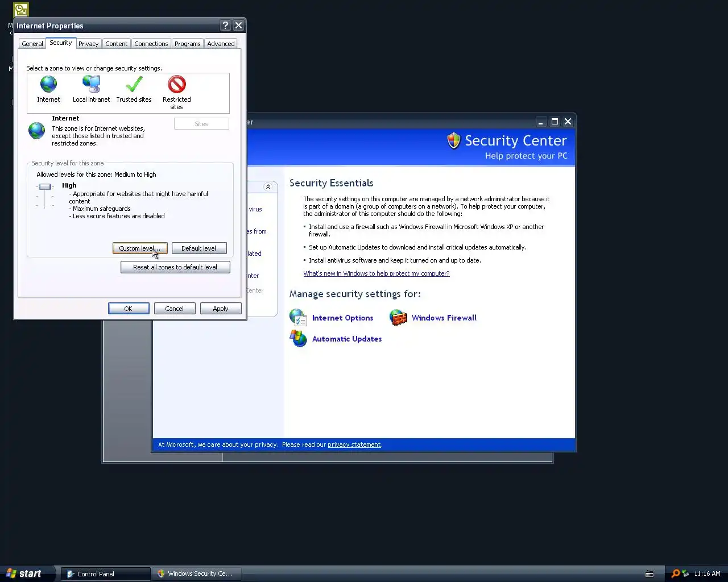The image size is (728, 582).
Task: Click Cancel in Internet Properties
Action: [175, 309]
